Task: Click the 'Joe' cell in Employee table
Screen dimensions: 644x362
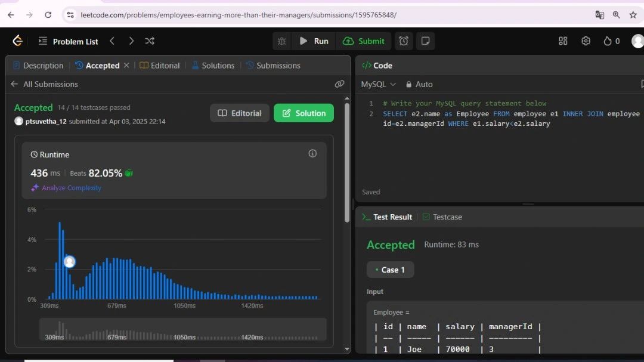Action: [414, 349]
